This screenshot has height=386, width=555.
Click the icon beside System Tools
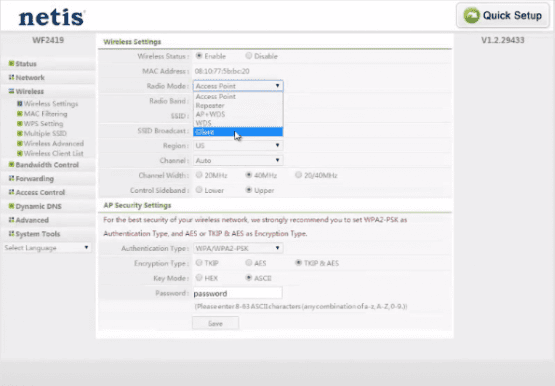click(11, 234)
